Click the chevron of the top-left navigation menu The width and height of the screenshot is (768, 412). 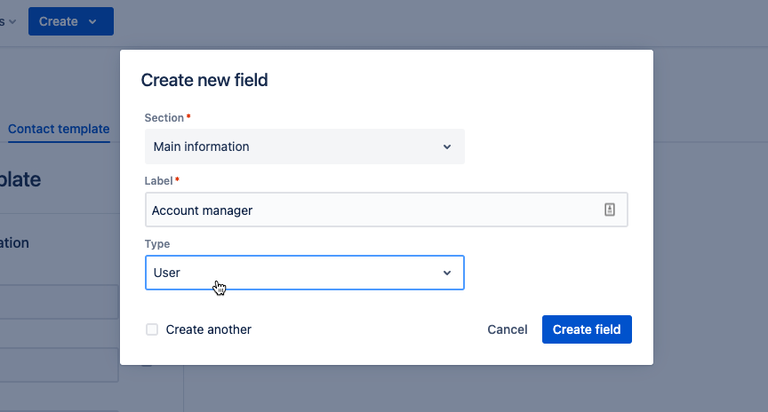pos(12,22)
